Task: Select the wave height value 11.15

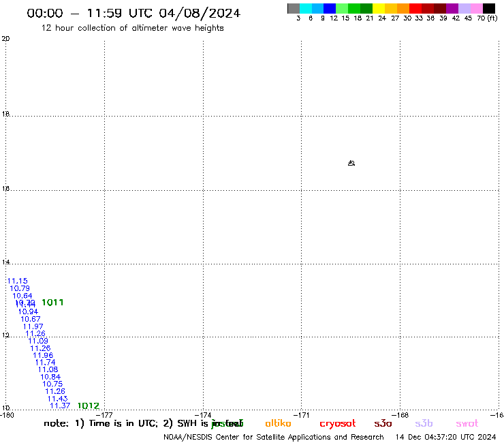Action: point(17,281)
